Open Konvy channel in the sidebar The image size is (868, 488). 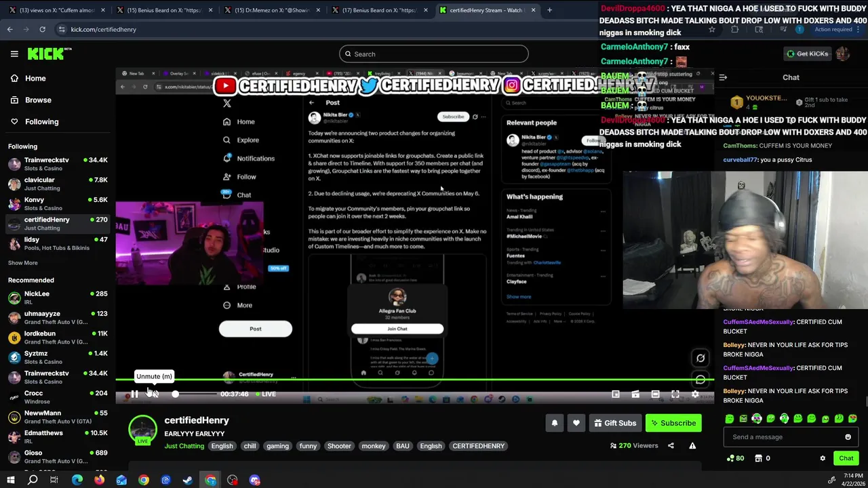58,203
